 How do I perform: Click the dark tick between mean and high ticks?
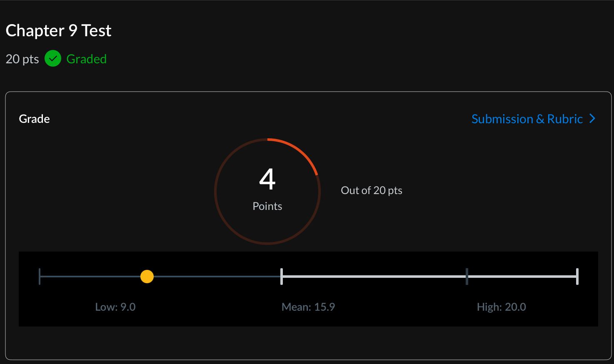pyautogui.click(x=467, y=277)
